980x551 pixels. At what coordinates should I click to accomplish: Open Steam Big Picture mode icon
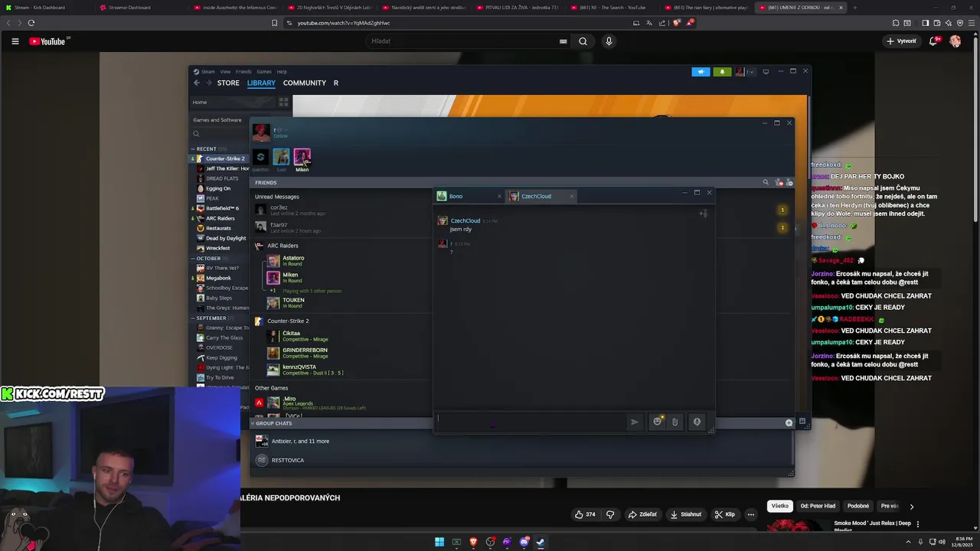tap(766, 72)
